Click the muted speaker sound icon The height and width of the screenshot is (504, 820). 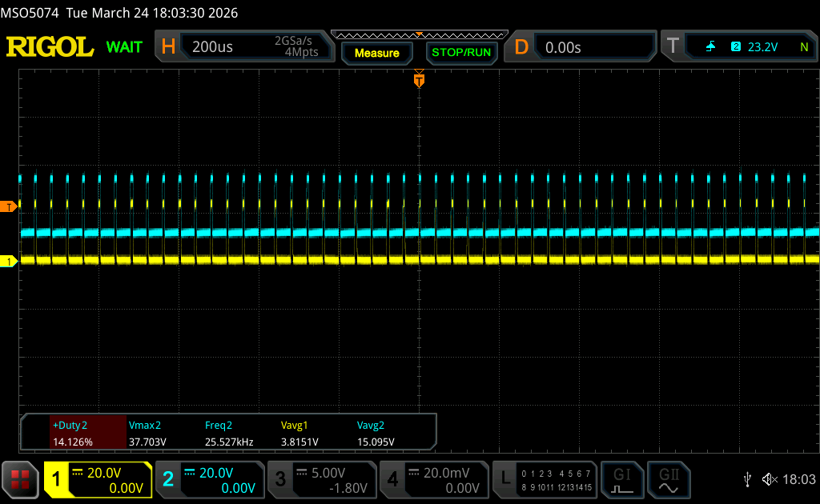pos(770,479)
